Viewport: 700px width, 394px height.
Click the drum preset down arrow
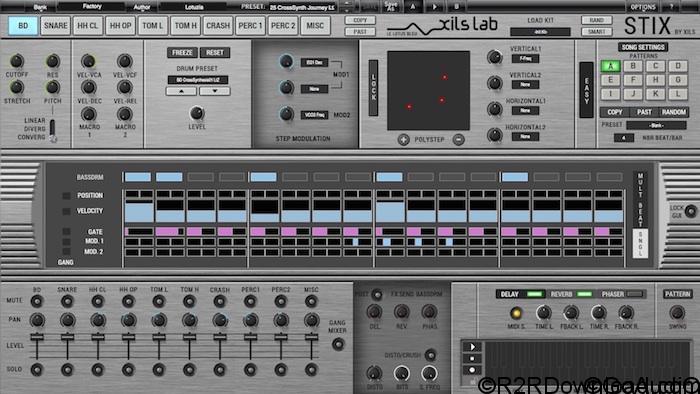tap(215, 91)
